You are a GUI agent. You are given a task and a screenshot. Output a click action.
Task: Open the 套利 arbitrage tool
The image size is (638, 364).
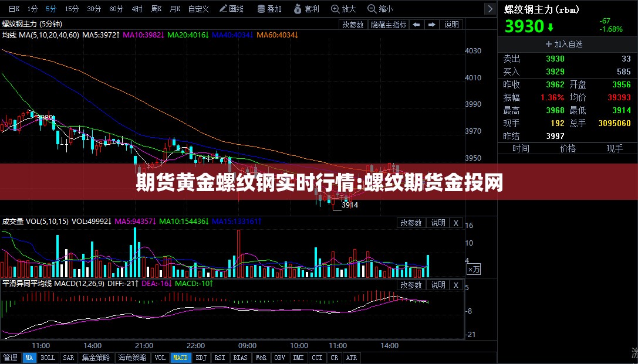[307, 9]
